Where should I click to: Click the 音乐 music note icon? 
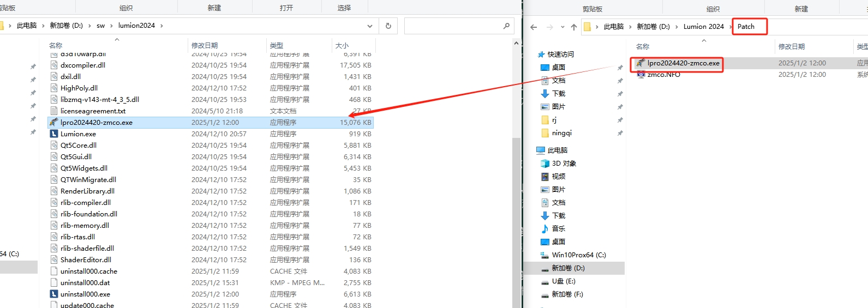click(x=544, y=228)
